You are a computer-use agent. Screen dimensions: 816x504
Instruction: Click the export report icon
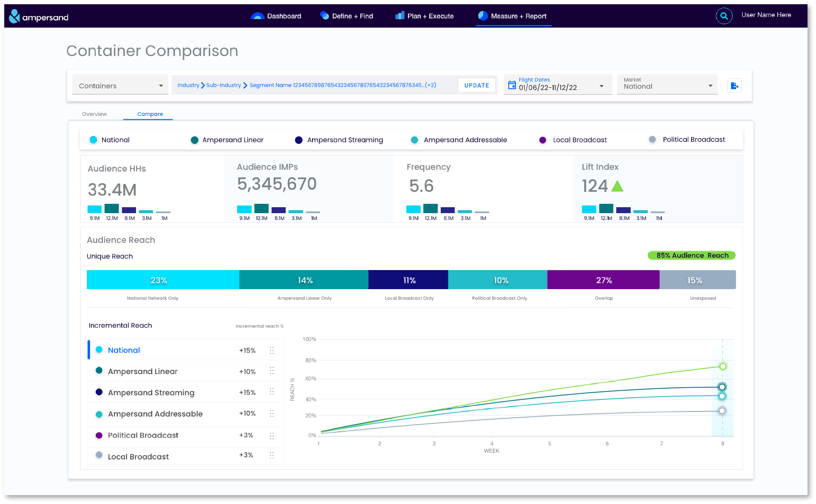click(734, 86)
